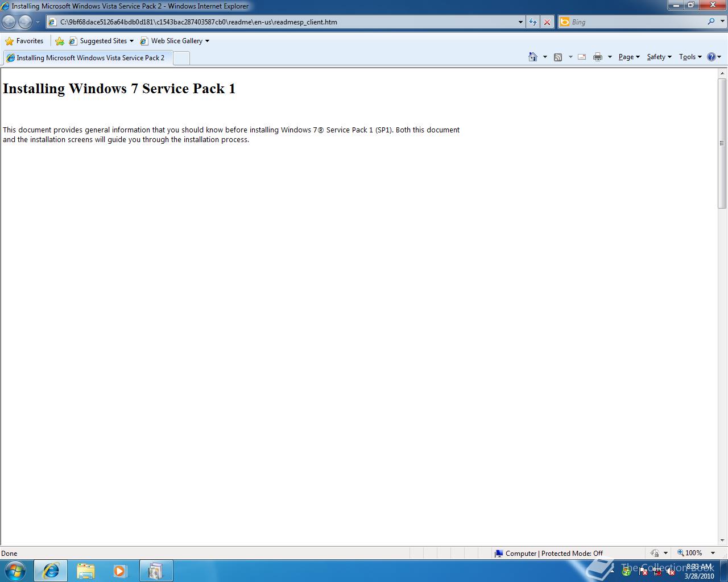Image resolution: width=728 pixels, height=582 pixels.
Task: Expand the status bar security dropdown arrow
Action: click(665, 553)
